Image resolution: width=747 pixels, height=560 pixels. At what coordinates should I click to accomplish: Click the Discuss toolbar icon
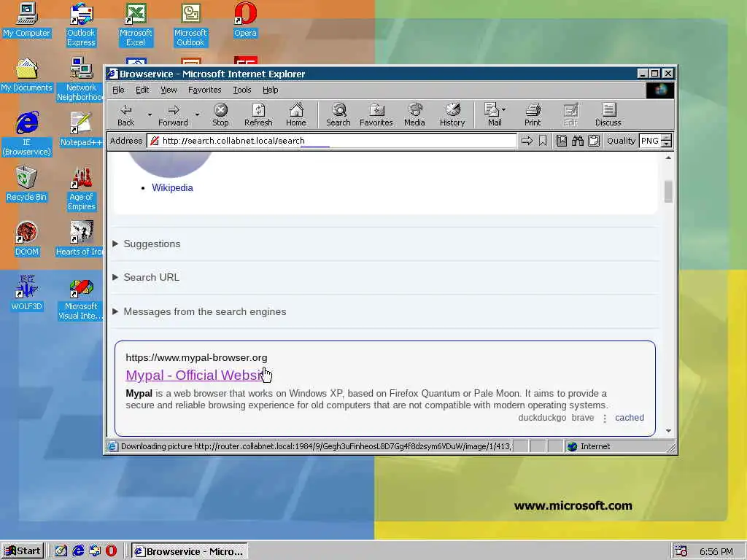pos(608,115)
